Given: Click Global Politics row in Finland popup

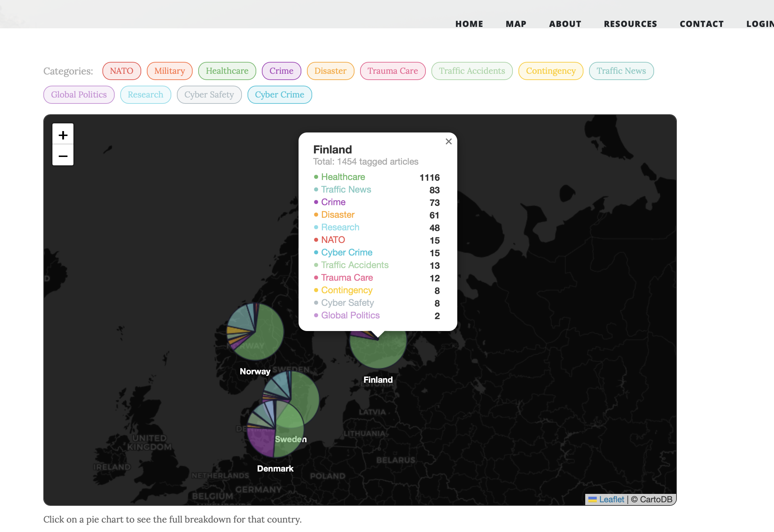Looking at the screenshot, I should coord(377,316).
